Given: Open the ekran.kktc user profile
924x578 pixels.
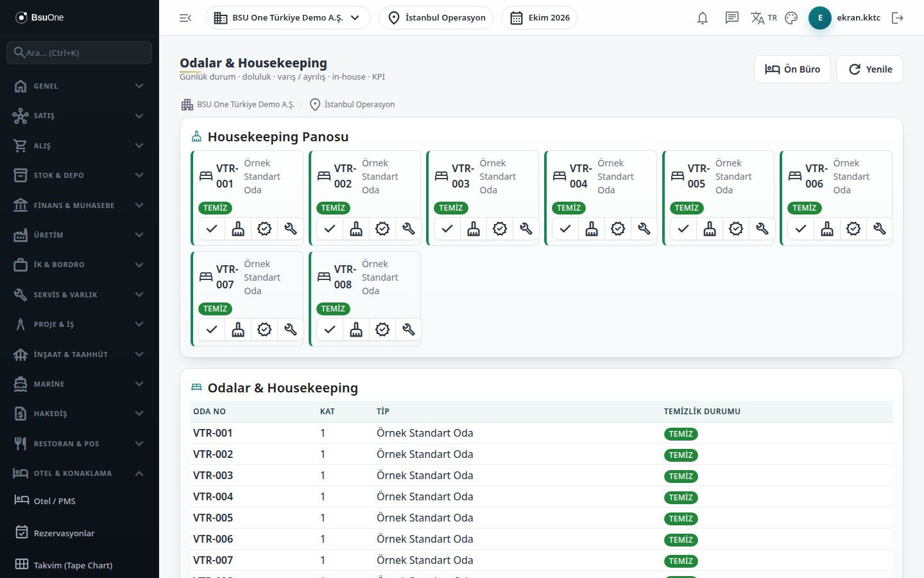Looking at the screenshot, I should pos(844,18).
